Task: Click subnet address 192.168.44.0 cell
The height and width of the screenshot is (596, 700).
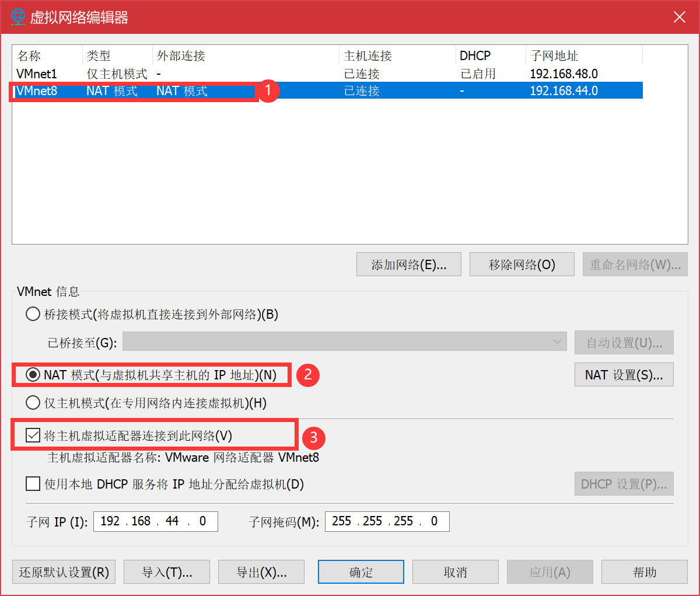Action: pos(563,90)
